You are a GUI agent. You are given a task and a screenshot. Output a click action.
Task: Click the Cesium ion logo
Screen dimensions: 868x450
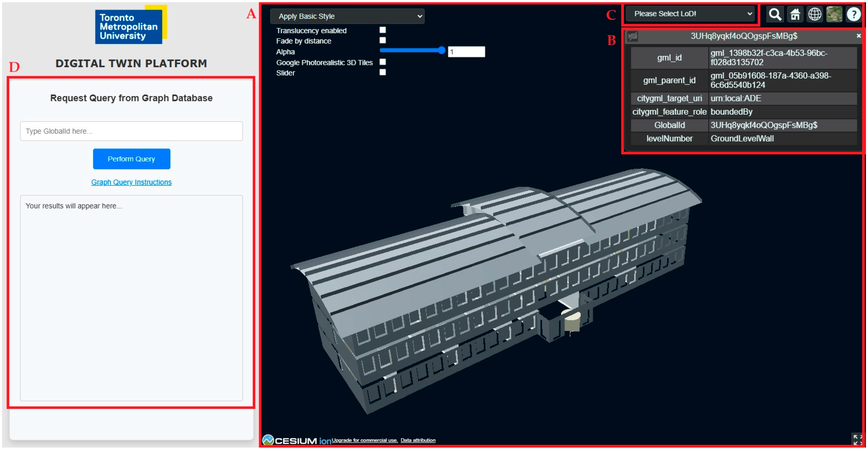(297, 440)
